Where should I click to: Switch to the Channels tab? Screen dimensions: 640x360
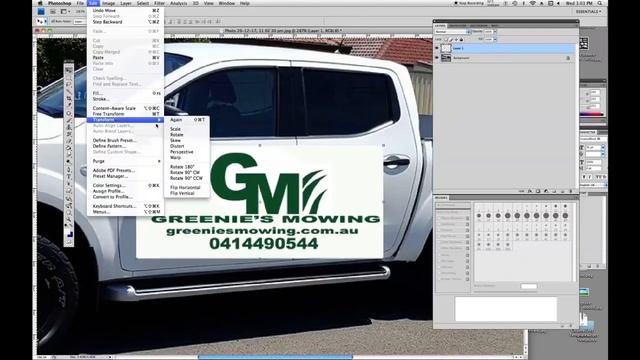coord(457,26)
